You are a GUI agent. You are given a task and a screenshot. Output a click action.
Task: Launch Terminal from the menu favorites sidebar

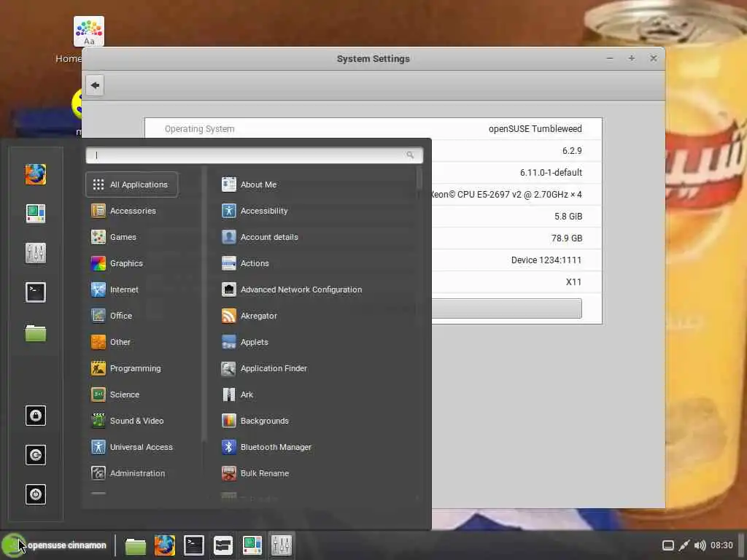click(x=36, y=292)
